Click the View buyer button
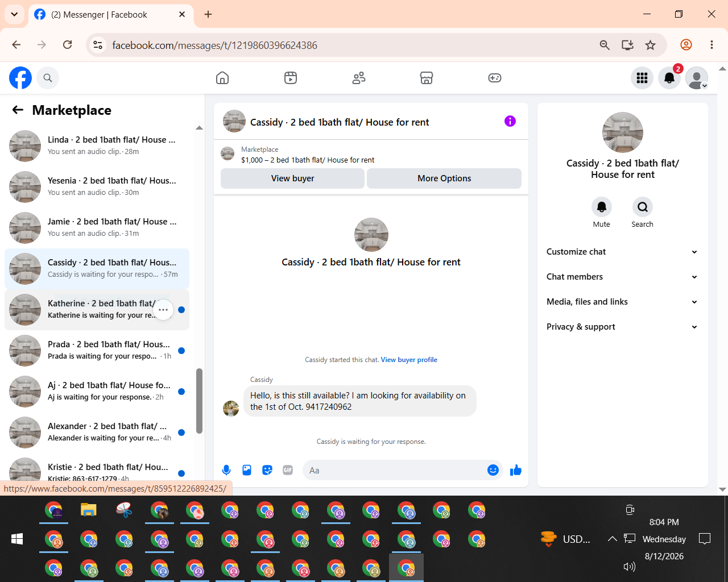 (x=292, y=178)
